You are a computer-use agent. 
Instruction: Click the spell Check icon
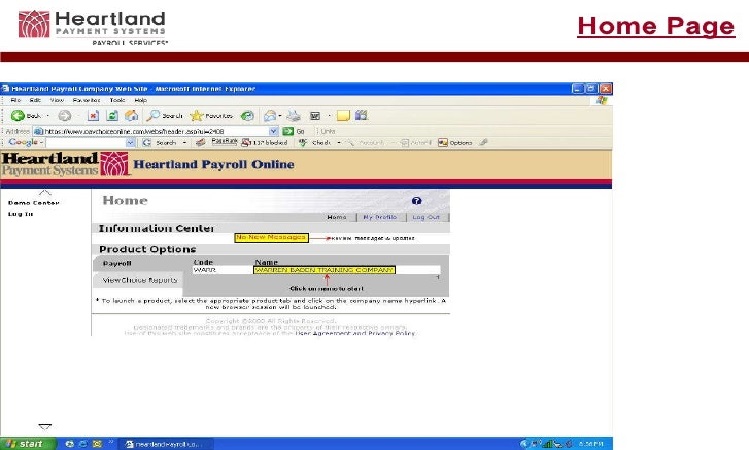pyautogui.click(x=303, y=142)
